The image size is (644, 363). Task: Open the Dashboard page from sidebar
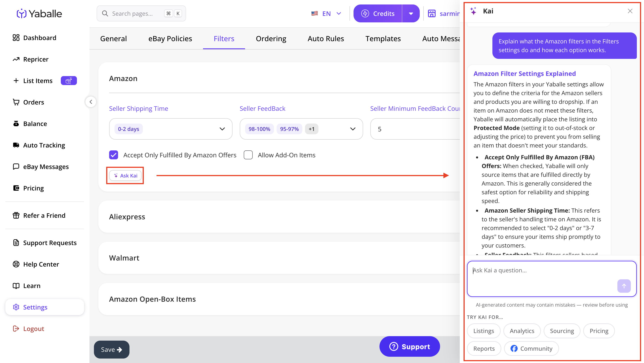pos(34,38)
